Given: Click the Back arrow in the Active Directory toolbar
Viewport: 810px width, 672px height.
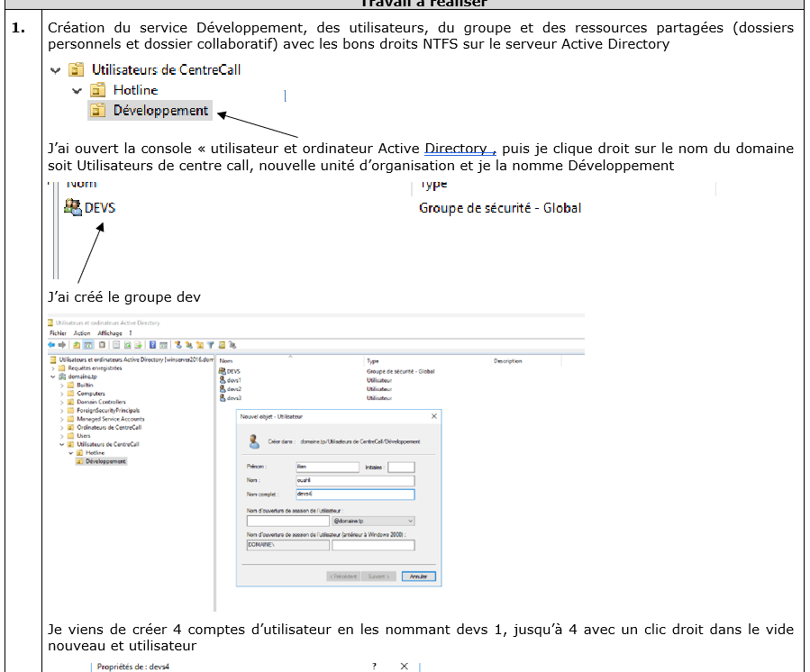Looking at the screenshot, I should (x=52, y=345).
